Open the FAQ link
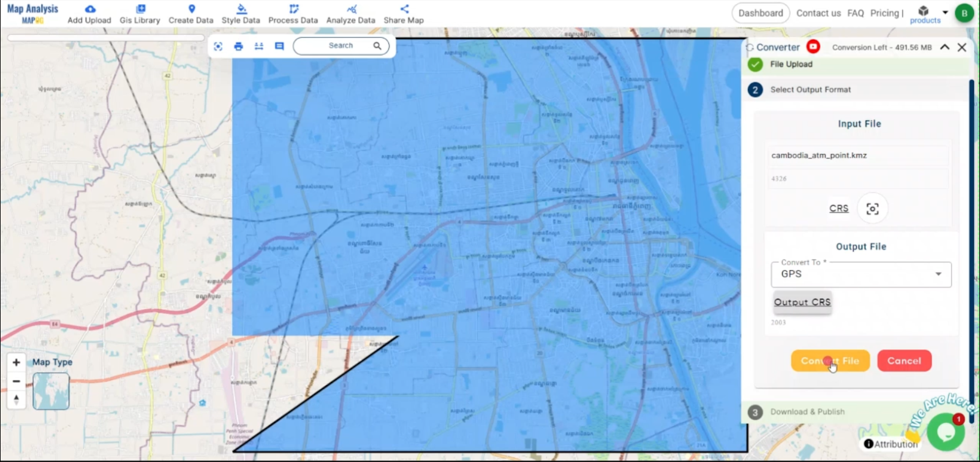 point(856,13)
